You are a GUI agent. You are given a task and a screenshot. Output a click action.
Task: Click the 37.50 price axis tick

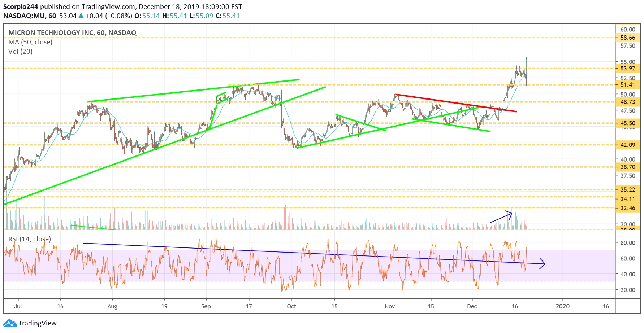point(628,175)
